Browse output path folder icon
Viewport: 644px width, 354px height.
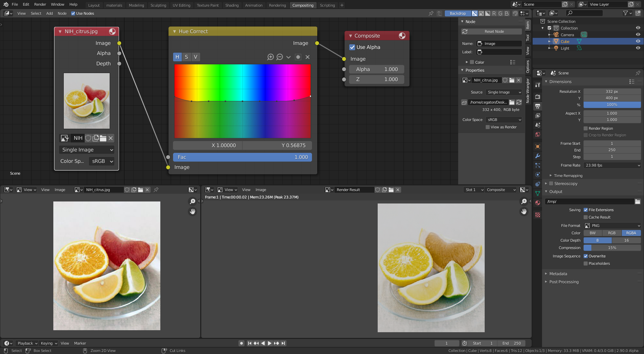point(638,201)
